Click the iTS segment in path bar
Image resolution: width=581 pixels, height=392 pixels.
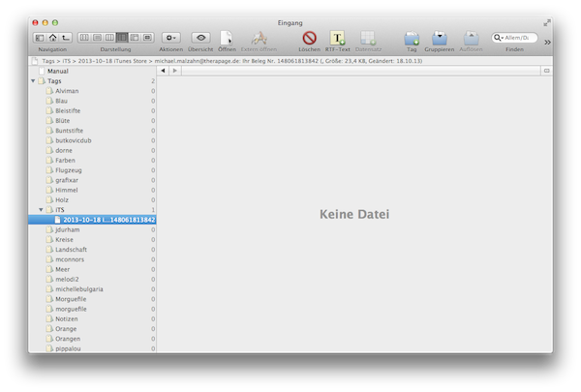pos(66,61)
